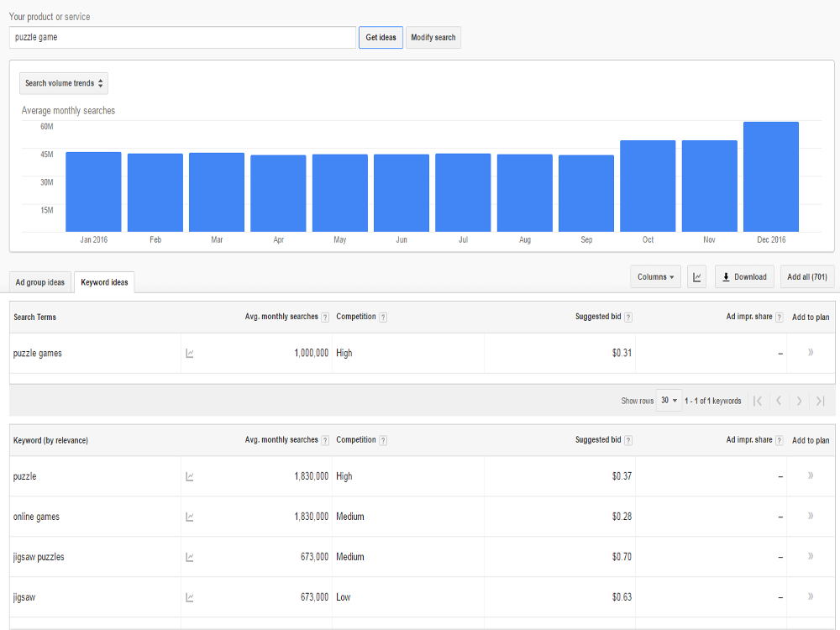Select 'jigsaw puzzles' keyword text
Viewport: 840px width, 630px height.
pos(39,557)
